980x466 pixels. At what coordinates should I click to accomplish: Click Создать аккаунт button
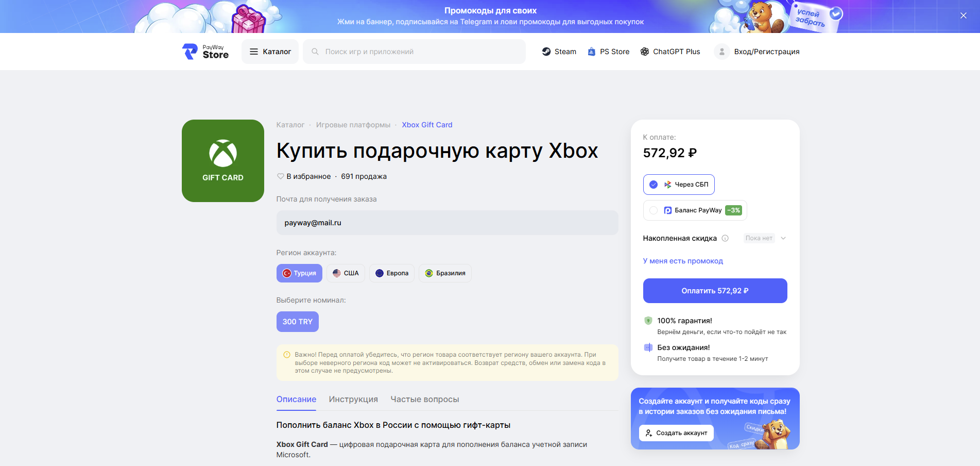pyautogui.click(x=676, y=433)
